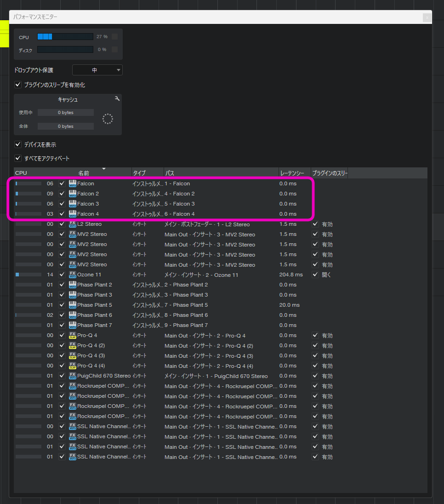Click the 'Phase Plant 6' name cell
Viewport: 444px width, 504px height.
(x=95, y=315)
